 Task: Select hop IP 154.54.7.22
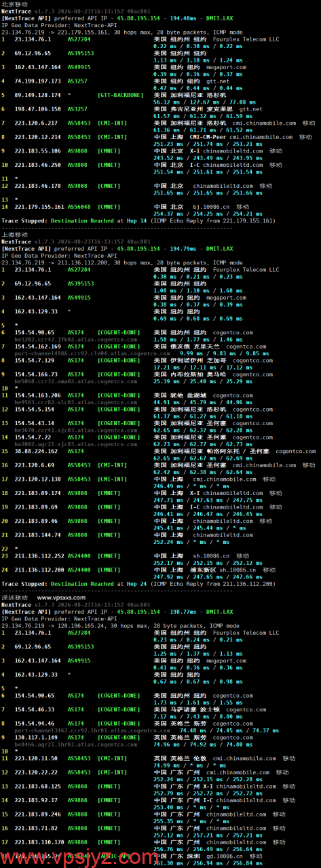coord(35,437)
